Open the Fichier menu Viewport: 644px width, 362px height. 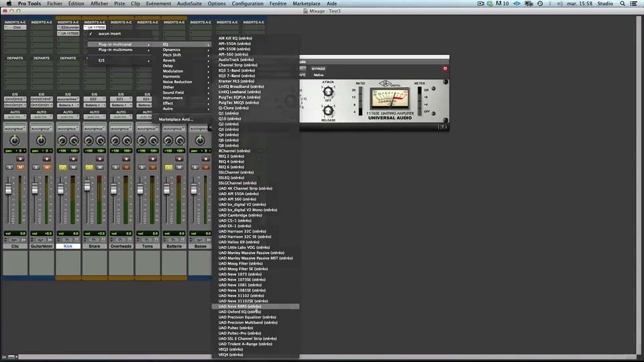54,3
